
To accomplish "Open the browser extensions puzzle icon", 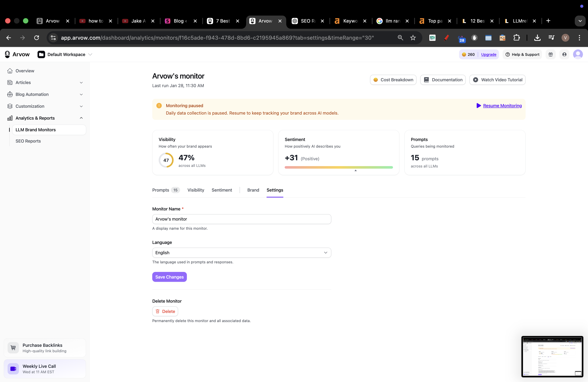I will (x=516, y=38).
